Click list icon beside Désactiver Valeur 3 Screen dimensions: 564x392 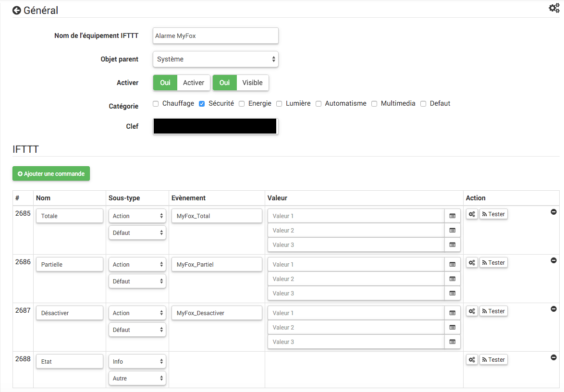click(x=453, y=342)
